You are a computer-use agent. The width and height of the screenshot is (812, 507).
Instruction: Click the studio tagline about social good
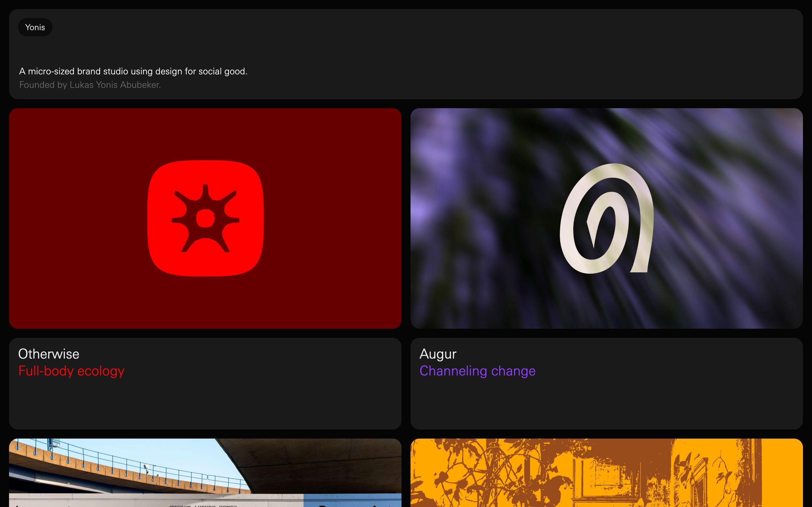tap(133, 71)
